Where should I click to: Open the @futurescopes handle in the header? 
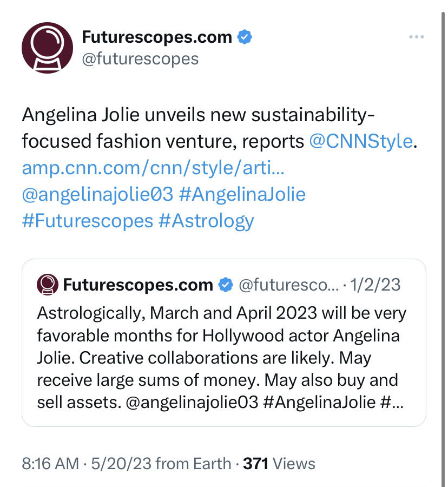pos(140,58)
